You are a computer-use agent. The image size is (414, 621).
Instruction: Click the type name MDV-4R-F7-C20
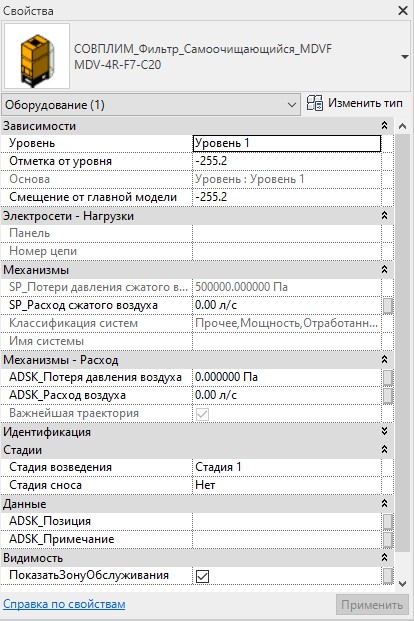(x=118, y=65)
